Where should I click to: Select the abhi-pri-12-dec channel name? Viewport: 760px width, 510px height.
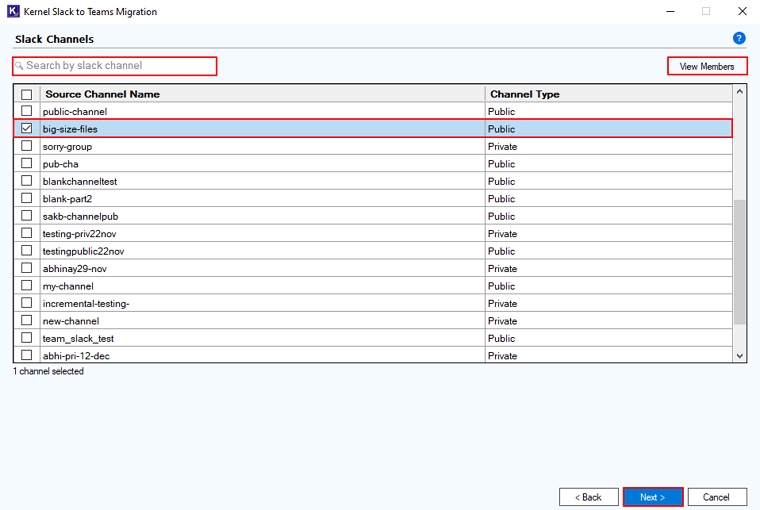76,356
